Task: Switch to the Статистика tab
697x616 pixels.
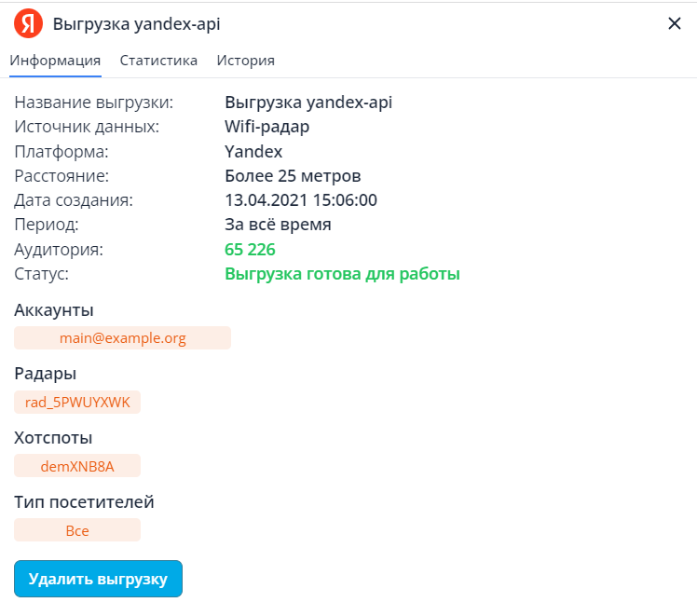Action: (158, 61)
